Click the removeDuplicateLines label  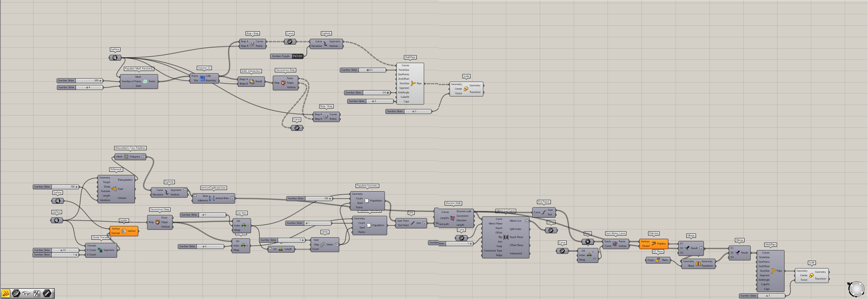[x=213, y=188]
